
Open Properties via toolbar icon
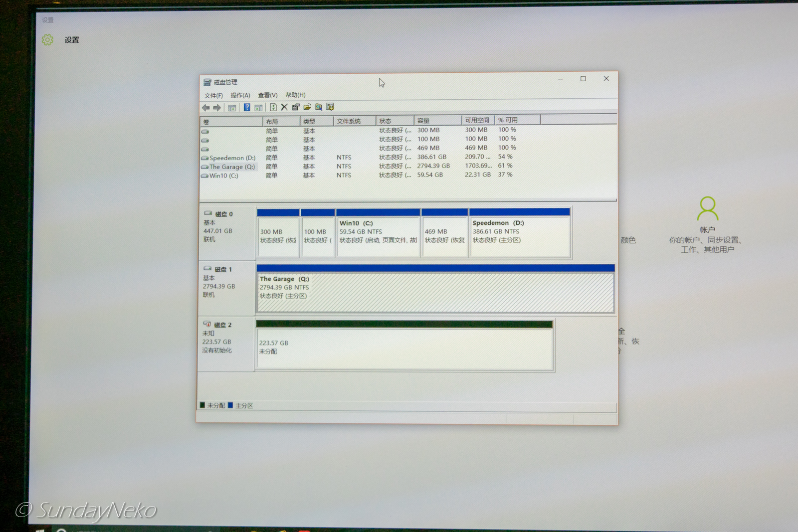[296, 107]
